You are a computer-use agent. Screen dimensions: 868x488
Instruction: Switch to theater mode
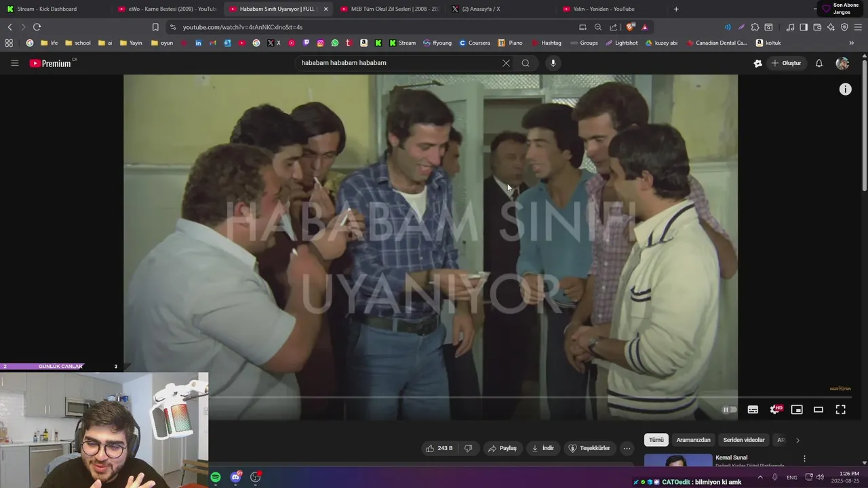tap(818, 409)
